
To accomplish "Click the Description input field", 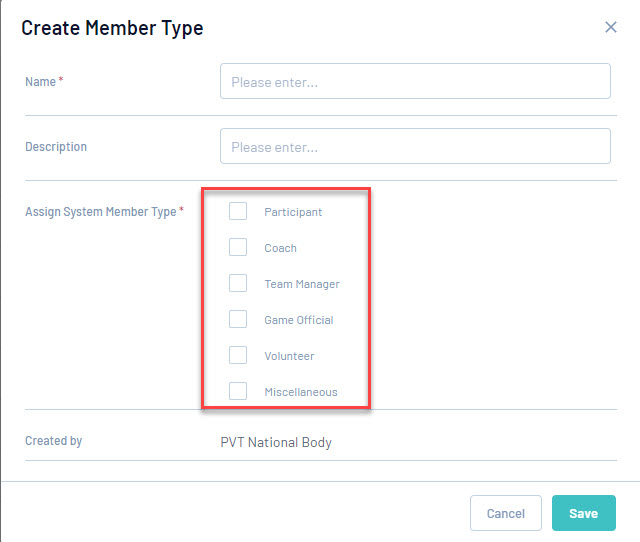I will click(x=415, y=146).
